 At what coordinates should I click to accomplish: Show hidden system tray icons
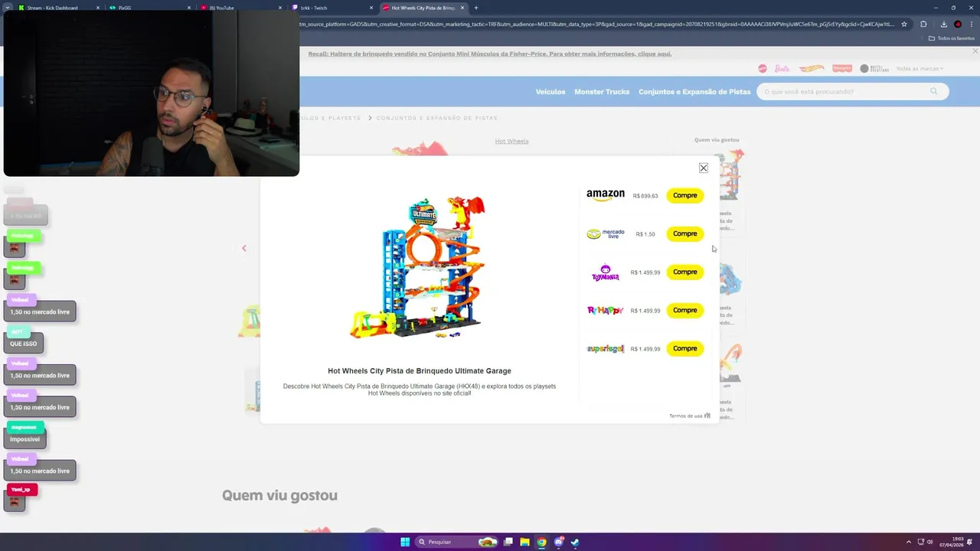tap(909, 542)
